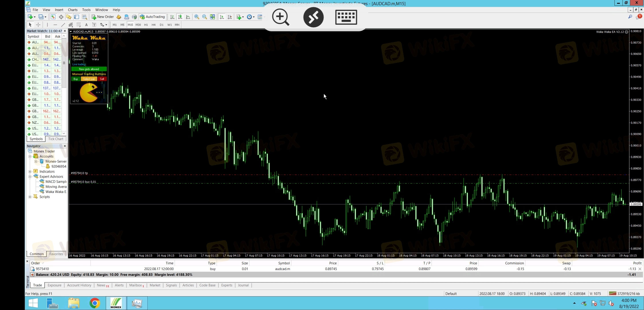
Task: Select the Fibonacci retracement tool
Action: 79,25
